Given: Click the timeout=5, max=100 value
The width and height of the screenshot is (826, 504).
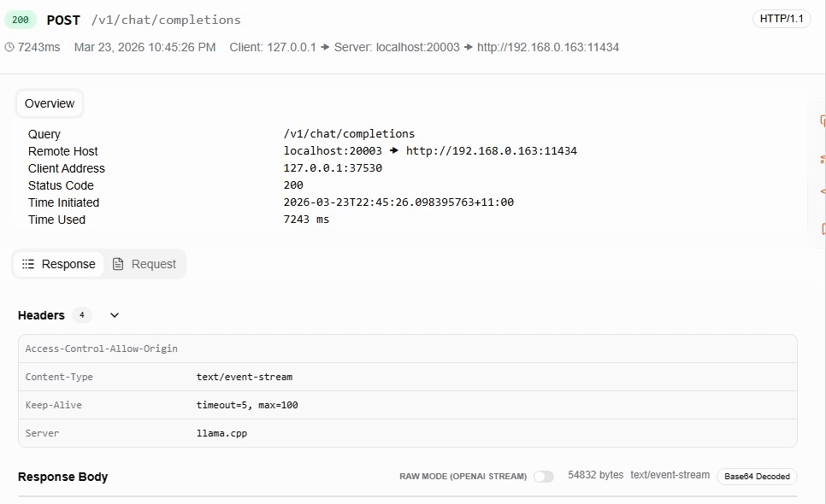Looking at the screenshot, I should (247, 405).
